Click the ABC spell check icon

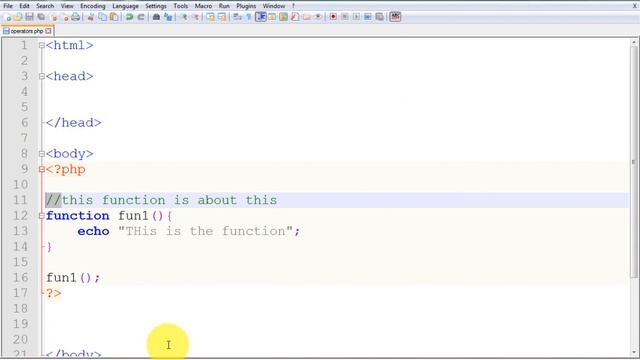(395, 17)
